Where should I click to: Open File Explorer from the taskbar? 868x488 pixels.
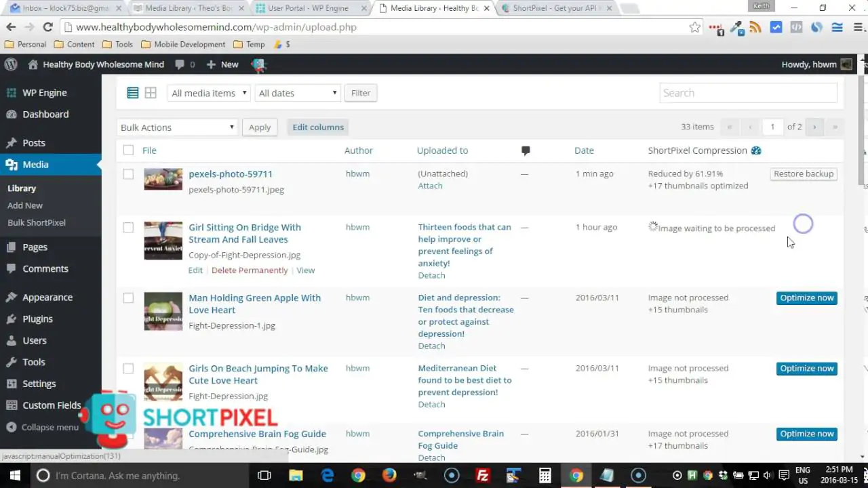click(x=296, y=475)
